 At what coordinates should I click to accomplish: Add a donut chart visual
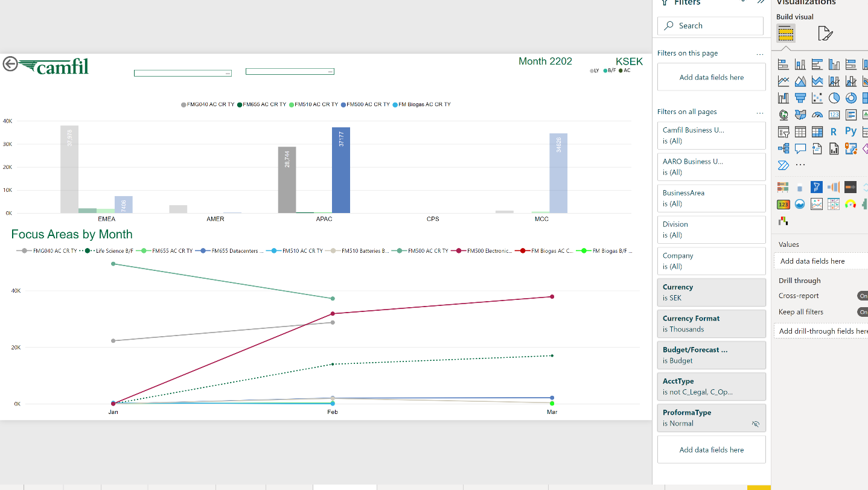(x=851, y=98)
